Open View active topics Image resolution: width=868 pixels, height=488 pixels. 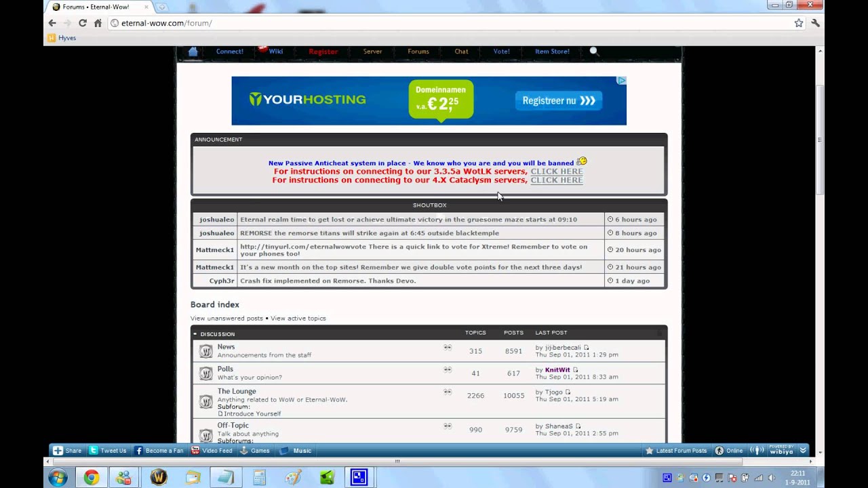(298, 319)
